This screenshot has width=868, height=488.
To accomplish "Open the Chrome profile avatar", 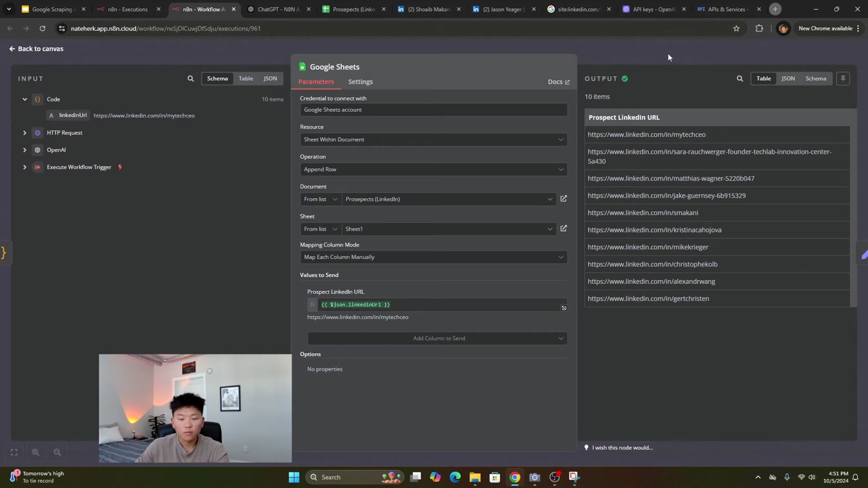I will pos(783,28).
